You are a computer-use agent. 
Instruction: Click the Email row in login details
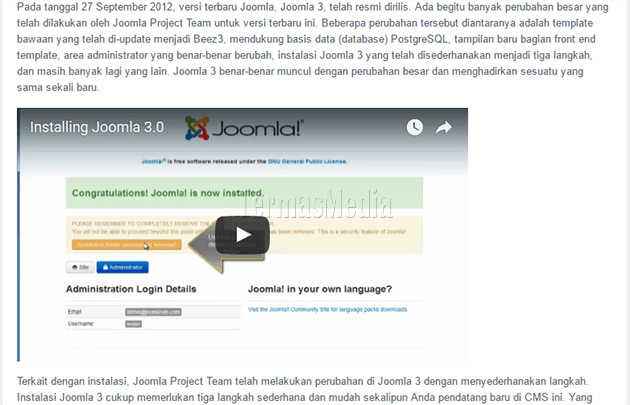[153, 312]
